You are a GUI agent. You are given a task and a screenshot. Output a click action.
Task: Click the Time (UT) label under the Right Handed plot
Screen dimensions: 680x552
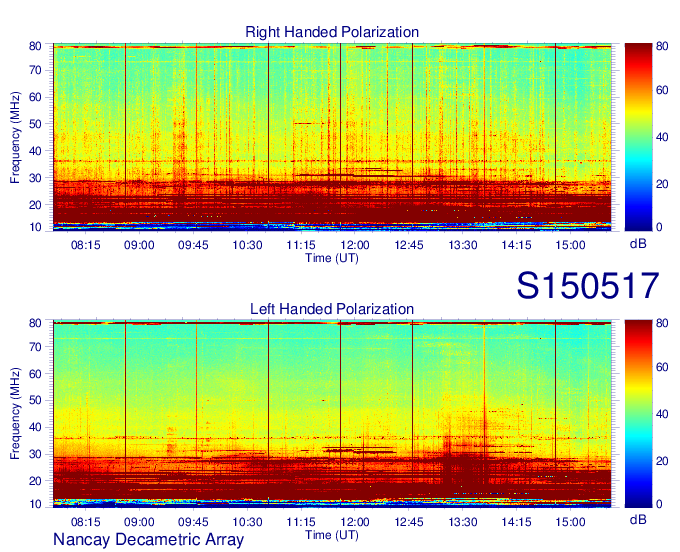point(332,258)
